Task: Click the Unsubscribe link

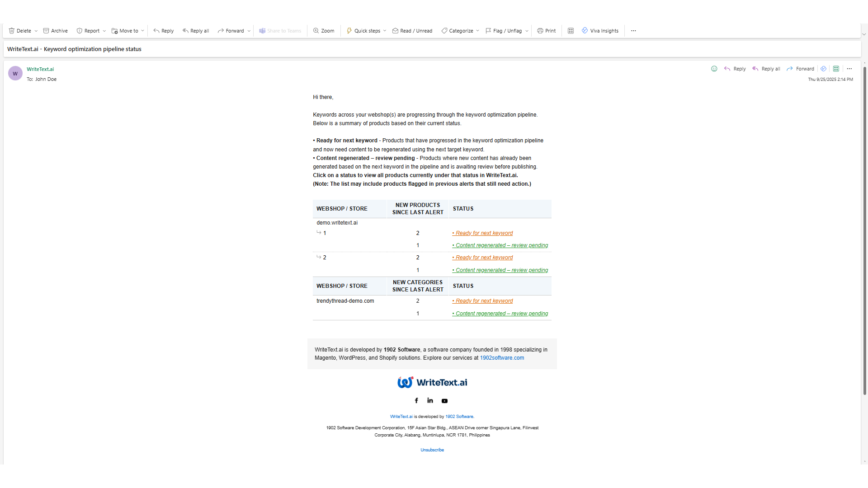Action: [432, 450]
